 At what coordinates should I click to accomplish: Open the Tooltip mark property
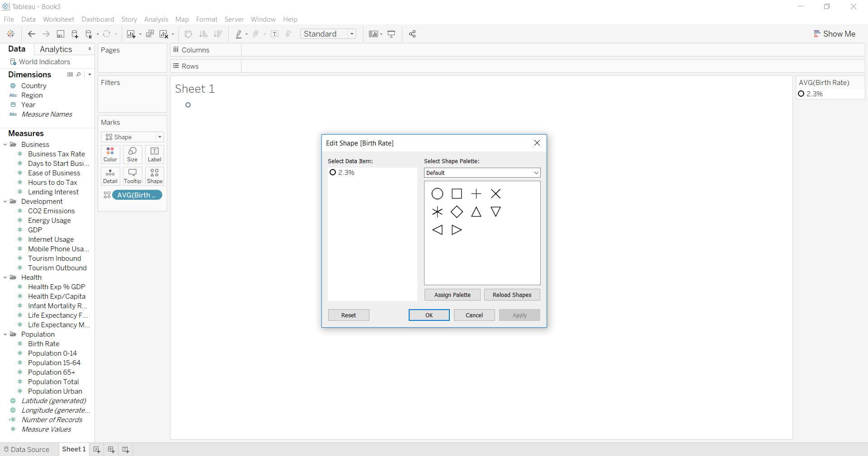(x=132, y=176)
